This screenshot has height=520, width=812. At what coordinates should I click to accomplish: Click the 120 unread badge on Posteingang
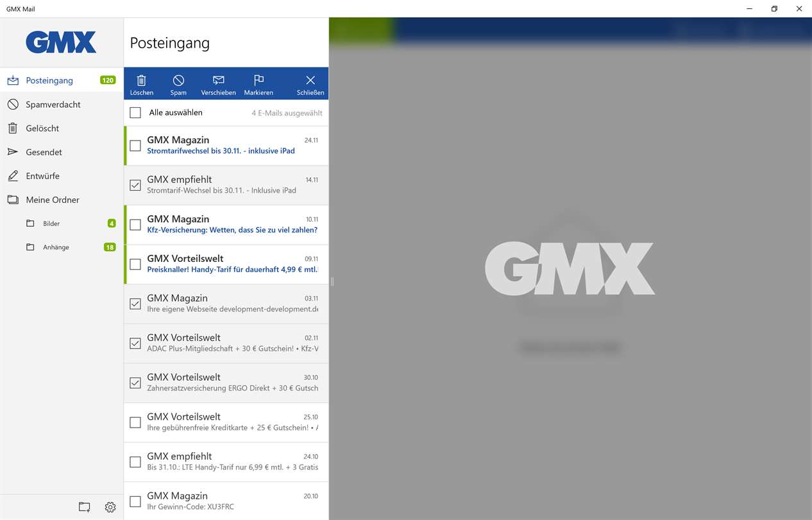click(108, 80)
